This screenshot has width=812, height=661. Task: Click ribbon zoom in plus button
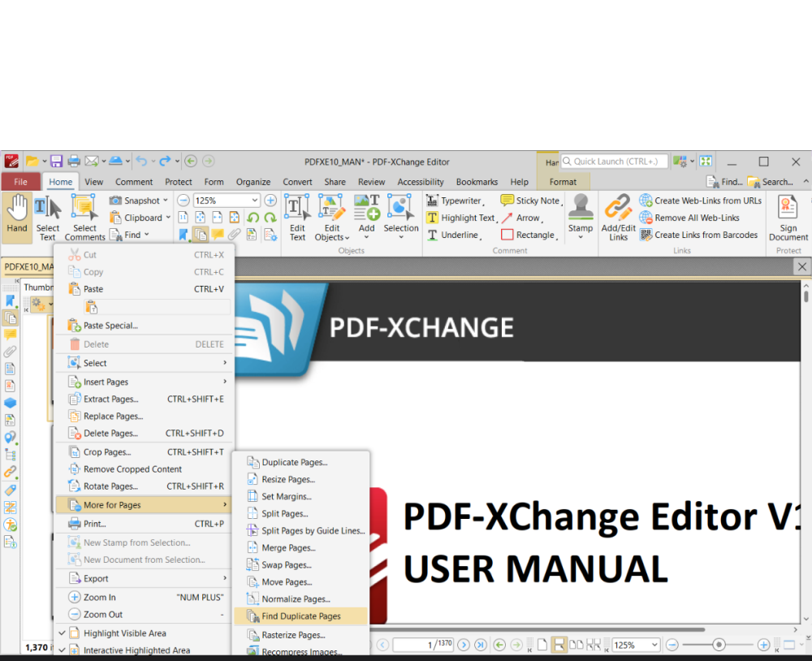(x=270, y=201)
